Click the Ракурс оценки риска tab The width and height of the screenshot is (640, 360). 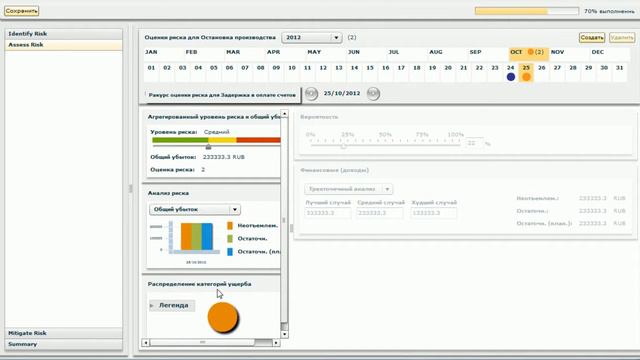click(222, 95)
